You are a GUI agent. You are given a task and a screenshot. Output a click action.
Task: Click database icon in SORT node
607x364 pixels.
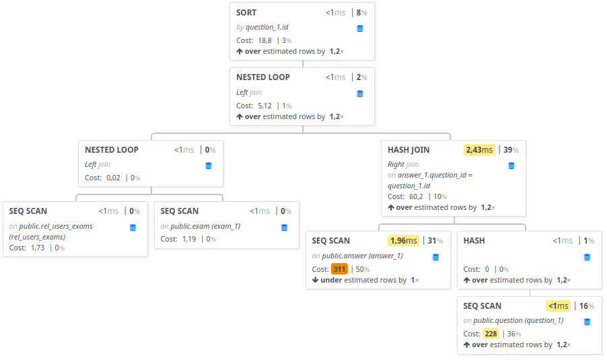click(x=359, y=29)
